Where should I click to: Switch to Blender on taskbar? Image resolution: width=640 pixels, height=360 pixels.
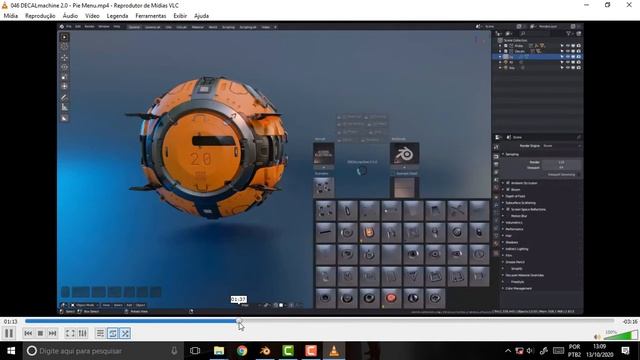[264, 351]
